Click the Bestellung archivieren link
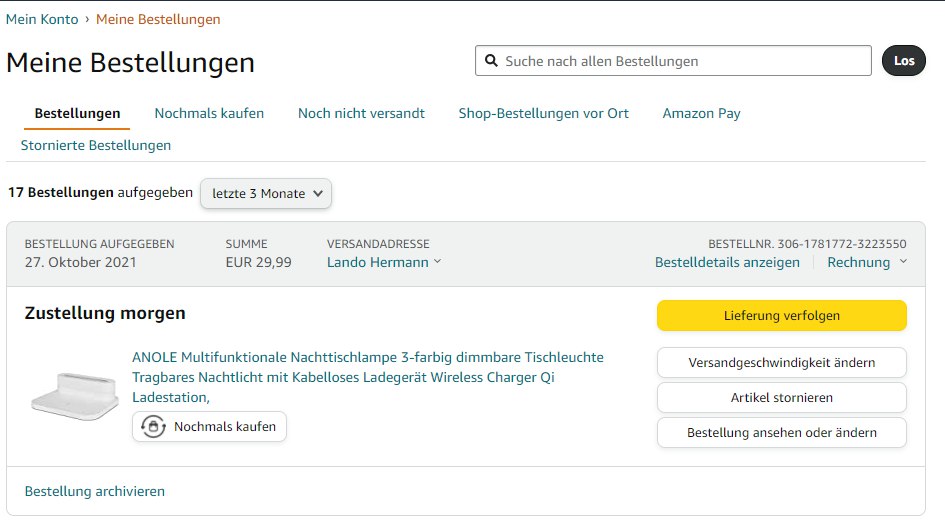 pos(95,491)
